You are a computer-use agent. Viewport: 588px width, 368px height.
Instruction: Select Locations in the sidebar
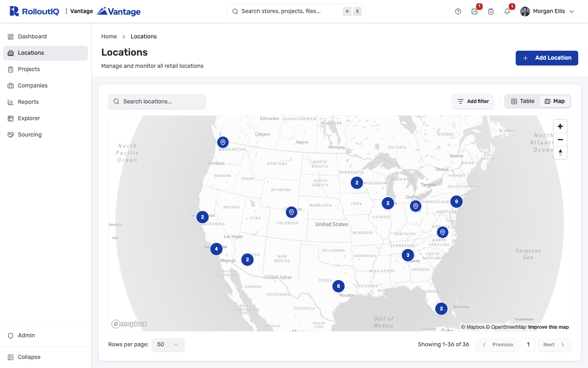[x=45, y=53]
